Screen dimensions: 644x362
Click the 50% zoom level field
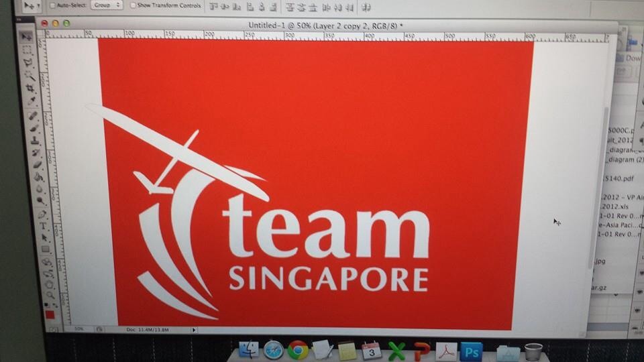tap(79, 329)
